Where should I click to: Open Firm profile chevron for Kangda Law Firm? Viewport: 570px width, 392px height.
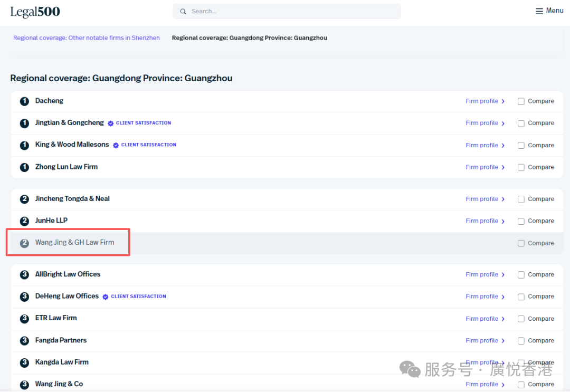[x=503, y=363]
